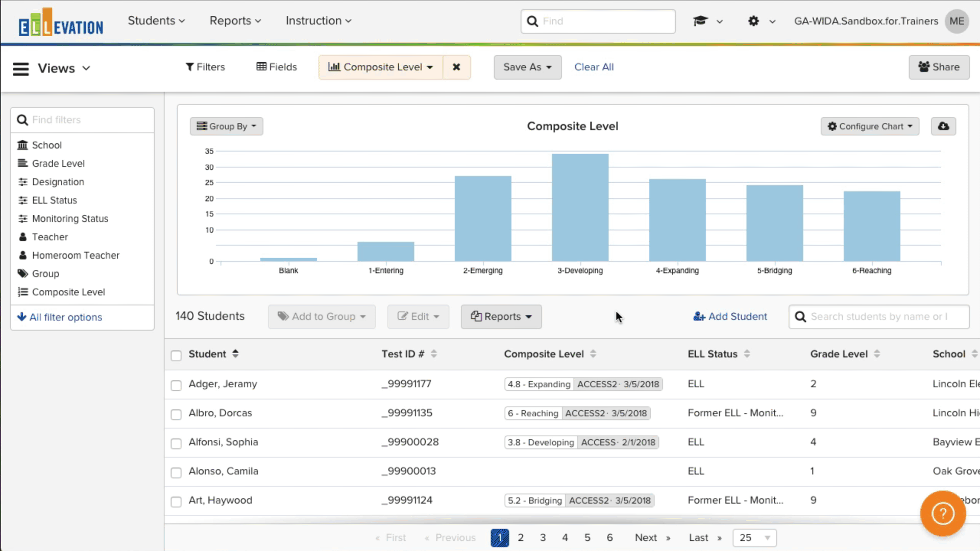
Task: Open student Adger, Jeramy
Action: 223,384
